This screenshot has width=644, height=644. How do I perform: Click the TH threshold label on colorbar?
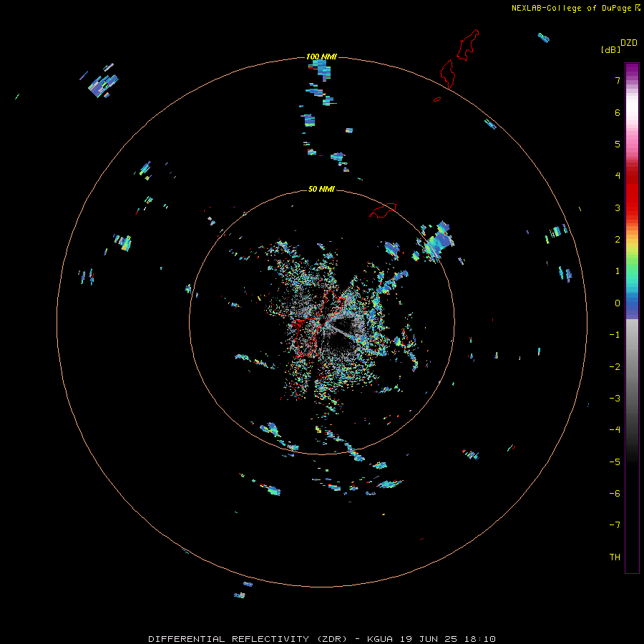pos(615,557)
